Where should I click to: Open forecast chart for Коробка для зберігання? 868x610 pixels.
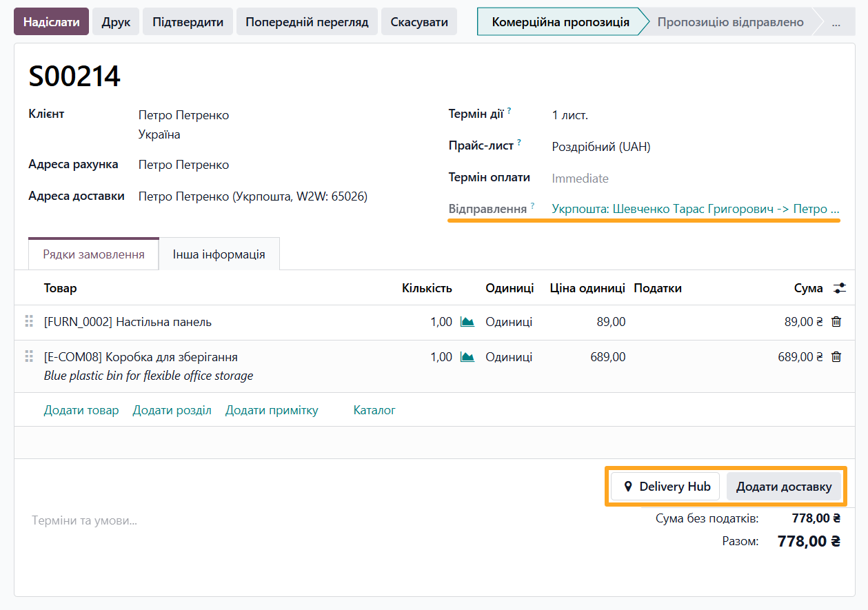(467, 357)
